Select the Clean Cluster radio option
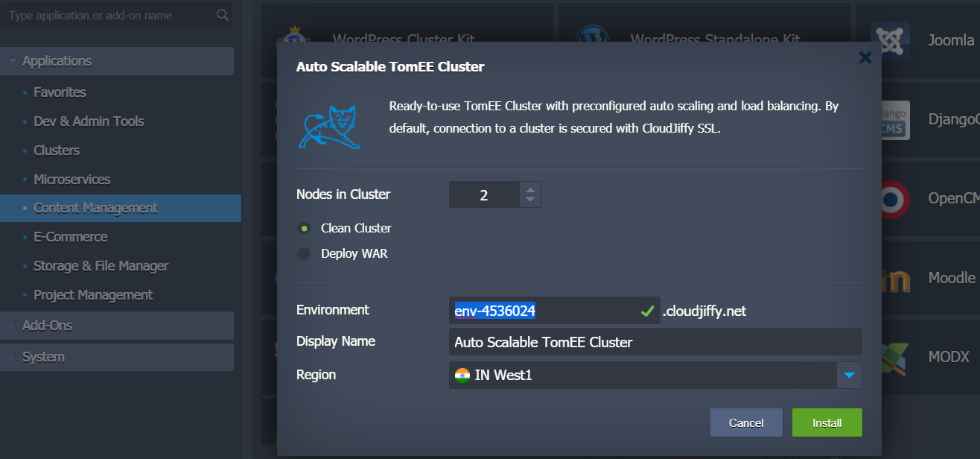Screen dimensions: 980x459 304,228
